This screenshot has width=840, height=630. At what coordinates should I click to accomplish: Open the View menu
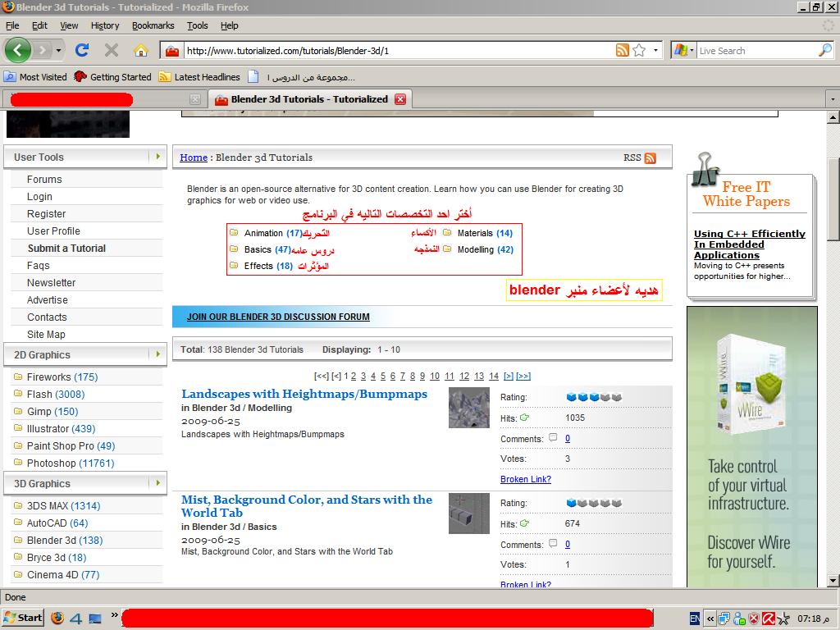[x=69, y=25]
